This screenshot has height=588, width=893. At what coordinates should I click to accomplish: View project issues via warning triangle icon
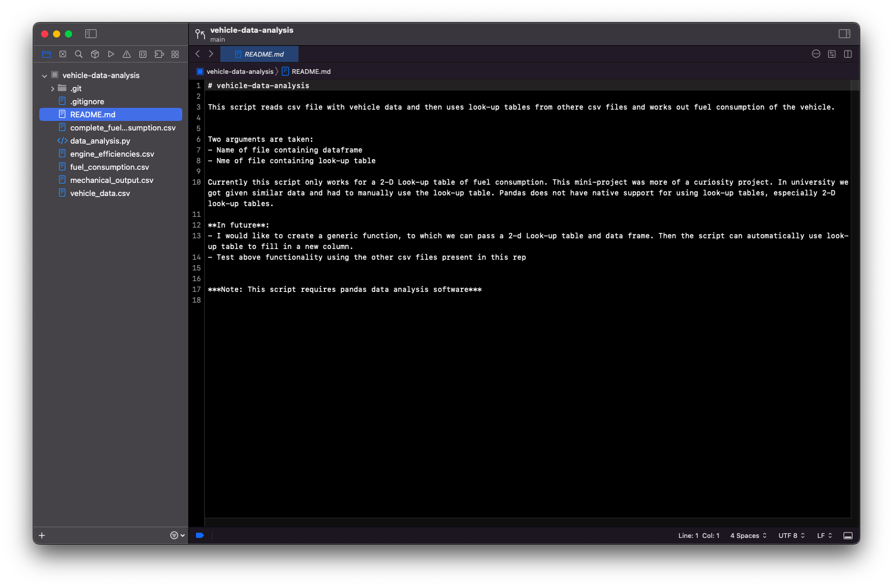pyautogui.click(x=126, y=54)
